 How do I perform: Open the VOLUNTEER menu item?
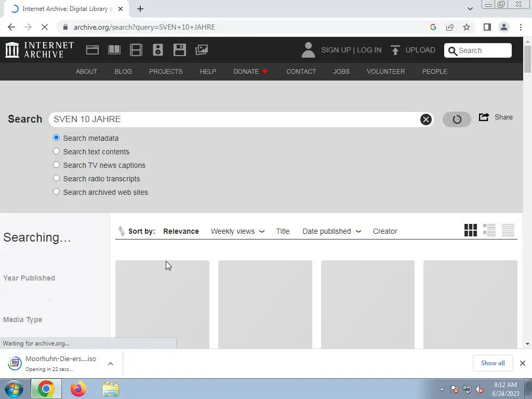[x=386, y=72]
